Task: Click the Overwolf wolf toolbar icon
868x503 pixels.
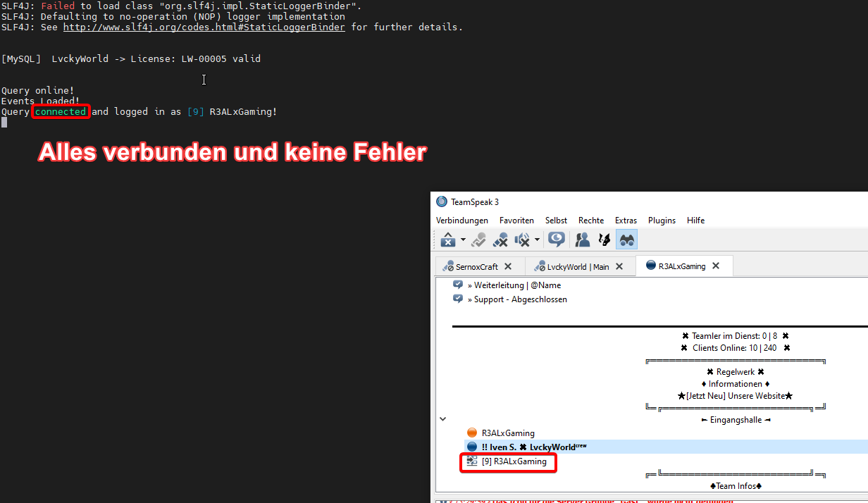Action: pyautogui.click(x=604, y=240)
